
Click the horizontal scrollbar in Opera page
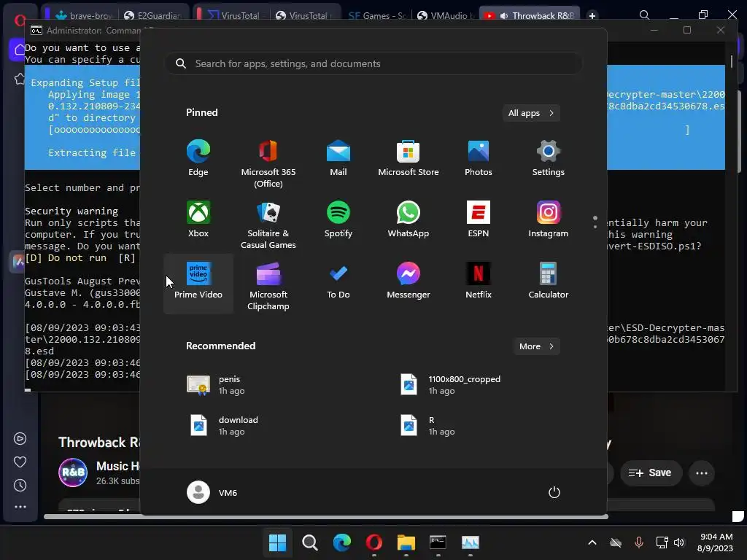tap(326, 517)
